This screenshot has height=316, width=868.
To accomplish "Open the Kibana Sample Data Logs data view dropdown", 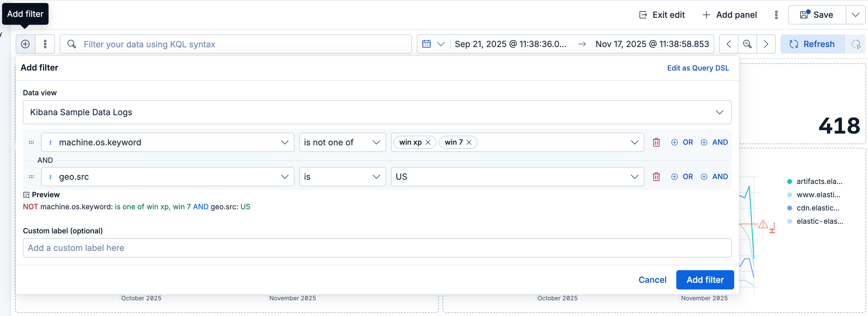I will (720, 112).
